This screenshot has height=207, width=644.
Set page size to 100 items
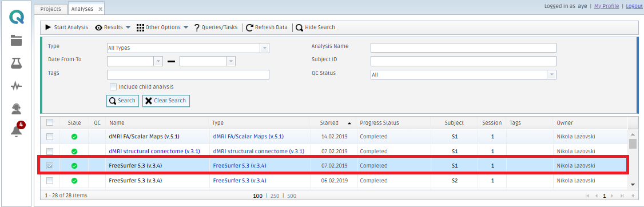coord(257,196)
